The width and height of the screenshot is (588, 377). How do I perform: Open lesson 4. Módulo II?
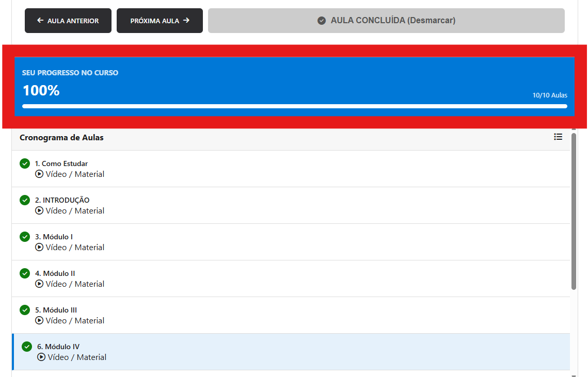[x=291, y=279]
